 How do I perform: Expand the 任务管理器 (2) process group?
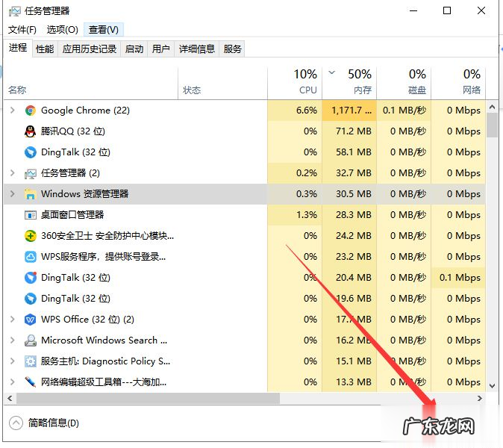pyautogui.click(x=12, y=173)
